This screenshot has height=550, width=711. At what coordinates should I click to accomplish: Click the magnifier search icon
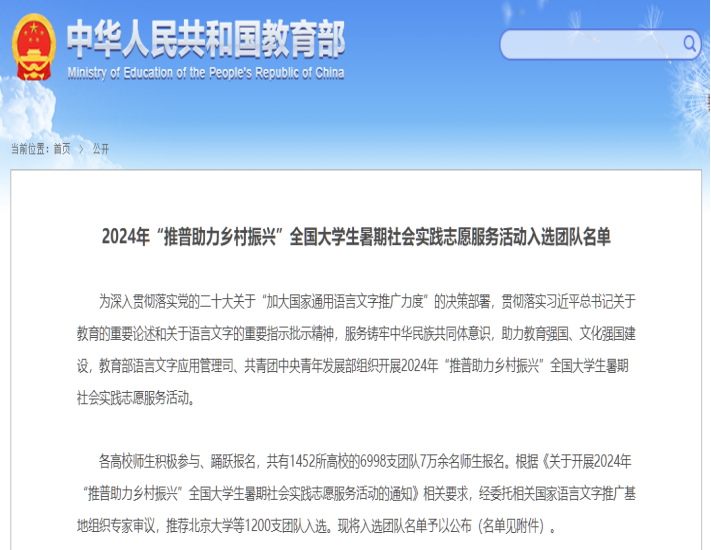pos(689,43)
